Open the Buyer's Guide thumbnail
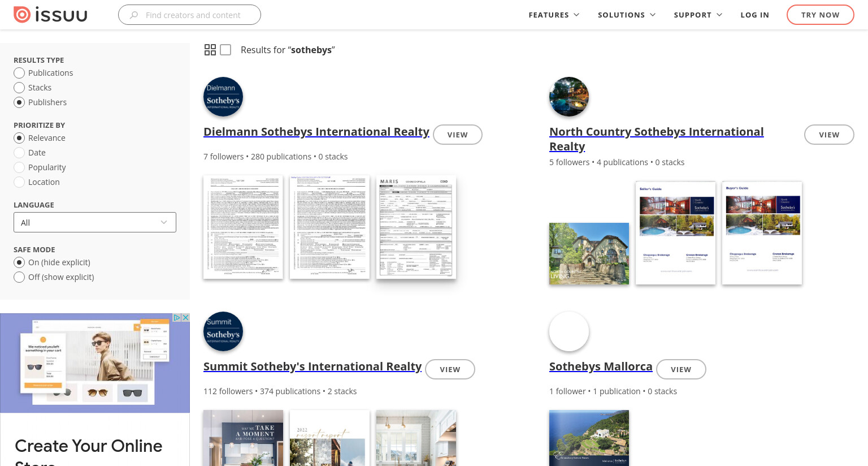Screen dimensions: 868x466 point(762,233)
